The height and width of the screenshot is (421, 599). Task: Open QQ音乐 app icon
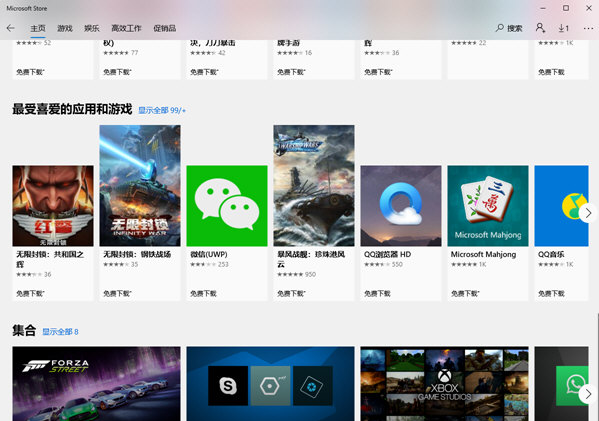pos(561,206)
